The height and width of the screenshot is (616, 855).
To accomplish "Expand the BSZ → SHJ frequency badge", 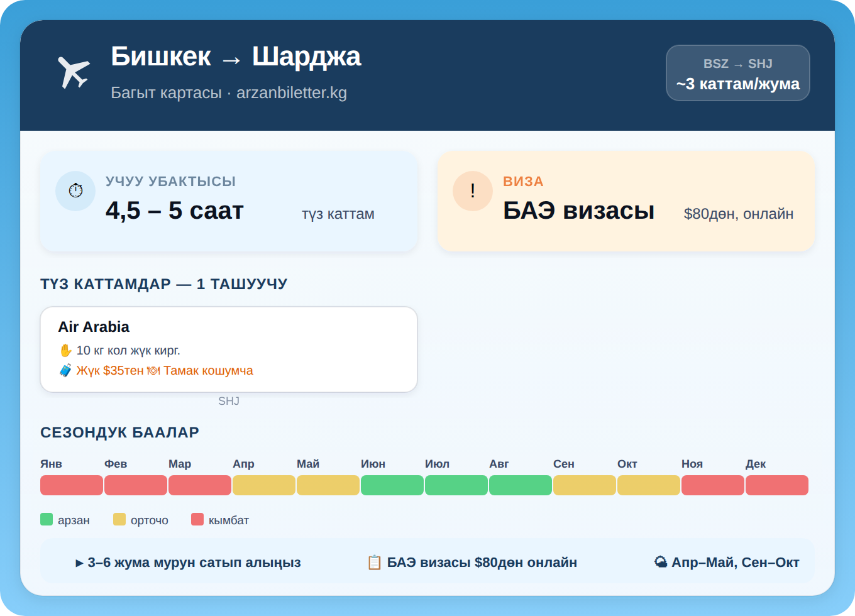I will (737, 73).
